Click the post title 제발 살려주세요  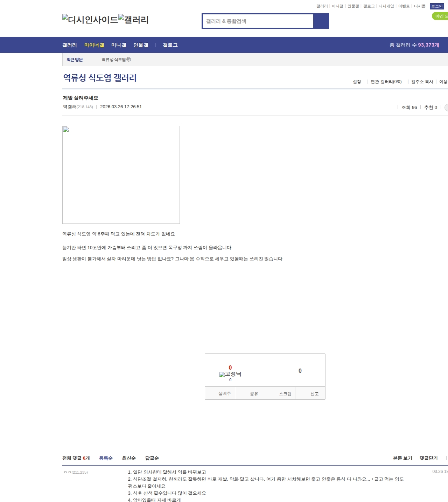tap(80, 98)
